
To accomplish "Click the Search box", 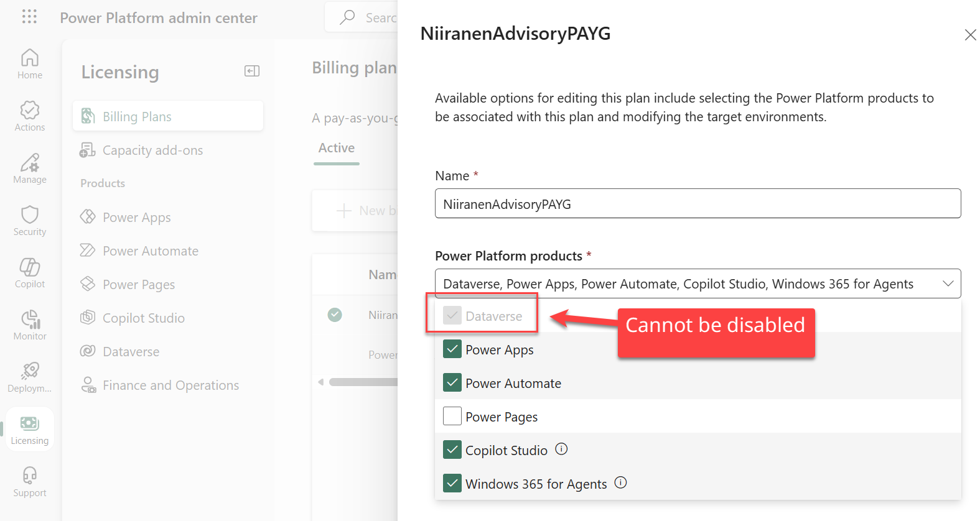I will pos(362,17).
